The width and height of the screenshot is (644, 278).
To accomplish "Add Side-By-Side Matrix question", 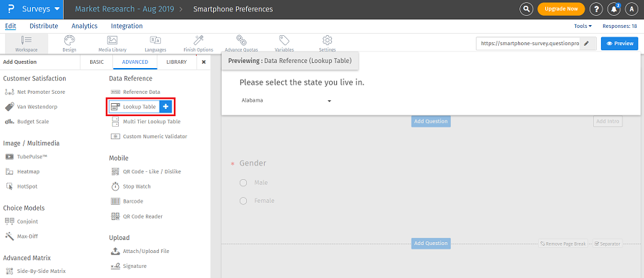I will pos(35,271).
